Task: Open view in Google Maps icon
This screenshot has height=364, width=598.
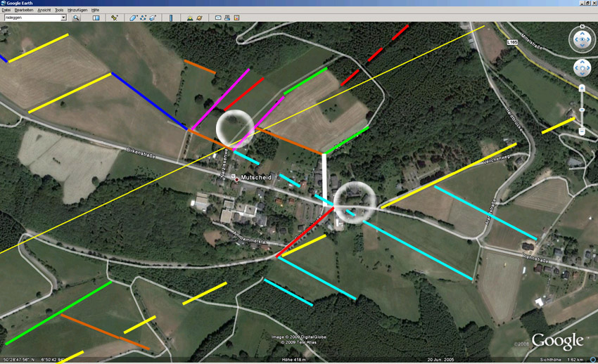Action: point(236,18)
